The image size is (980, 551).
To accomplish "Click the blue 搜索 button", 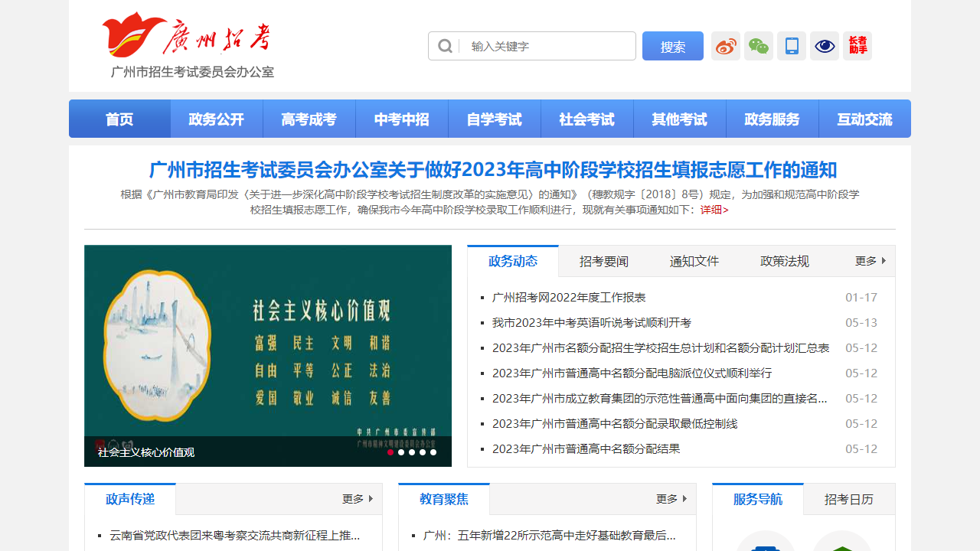I will tap(673, 46).
